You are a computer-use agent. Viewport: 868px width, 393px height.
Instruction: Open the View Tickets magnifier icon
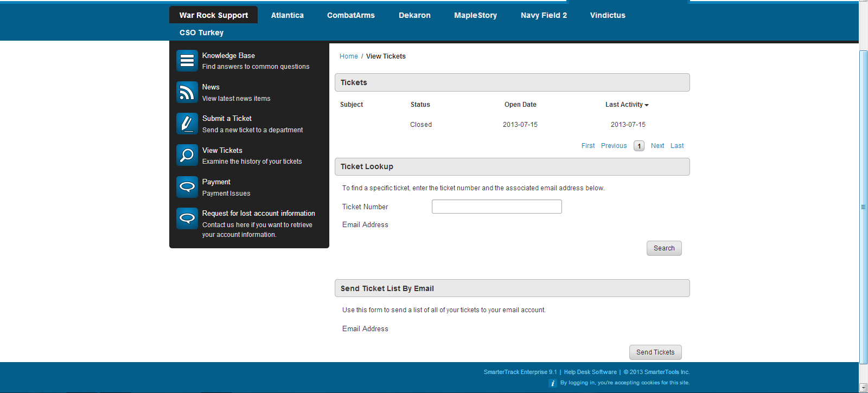pos(187,155)
